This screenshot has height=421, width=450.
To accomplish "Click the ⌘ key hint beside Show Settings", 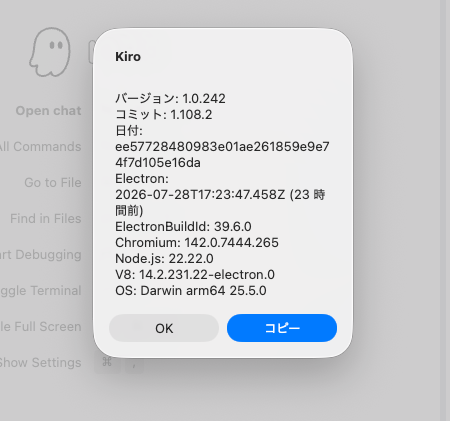I will click(107, 362).
